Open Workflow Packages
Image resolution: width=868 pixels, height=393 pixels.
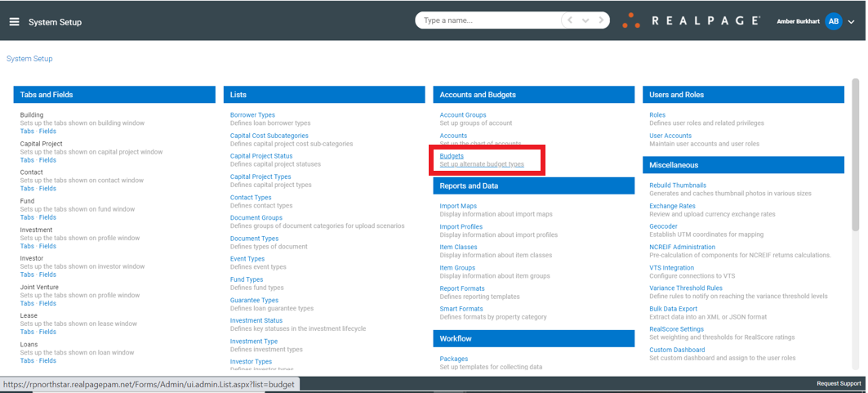pyautogui.click(x=454, y=360)
